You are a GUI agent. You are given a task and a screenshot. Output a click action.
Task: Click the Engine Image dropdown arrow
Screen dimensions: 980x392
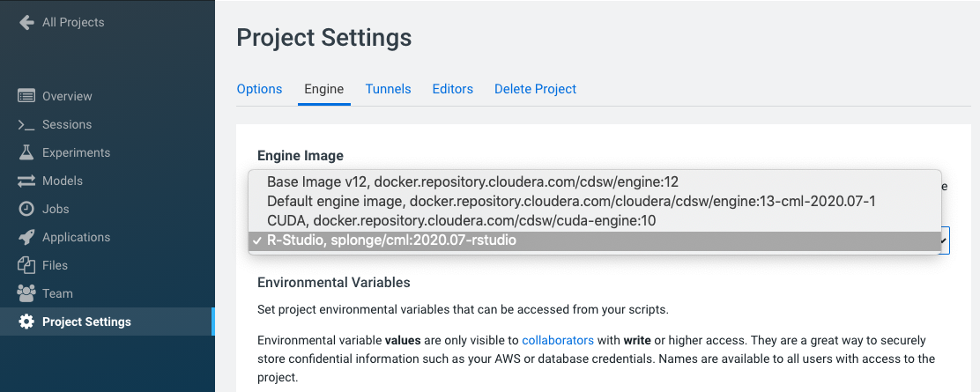[944, 240]
